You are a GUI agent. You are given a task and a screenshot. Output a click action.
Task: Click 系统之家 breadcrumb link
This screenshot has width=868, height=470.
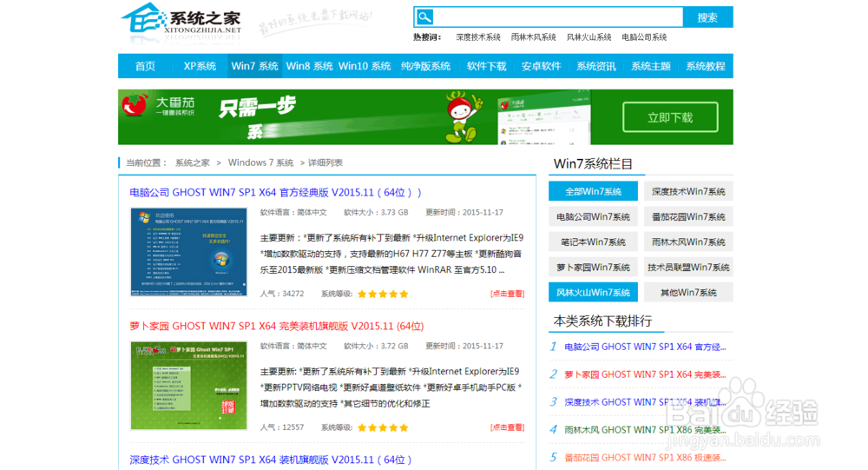[x=193, y=162]
